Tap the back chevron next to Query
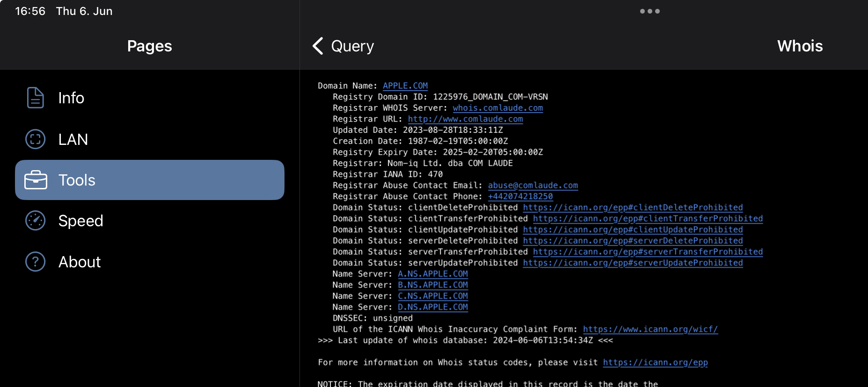868x387 pixels. click(318, 46)
